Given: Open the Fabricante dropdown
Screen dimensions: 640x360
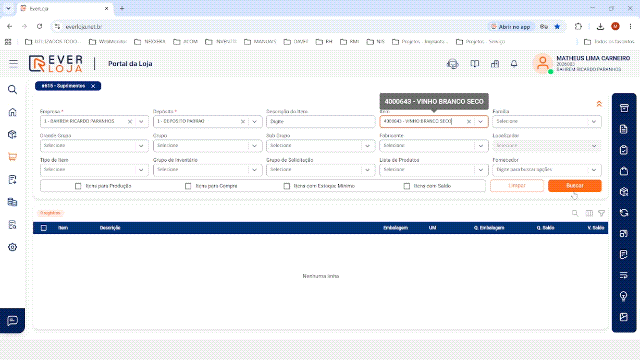Looking at the screenshot, I should [433, 146].
